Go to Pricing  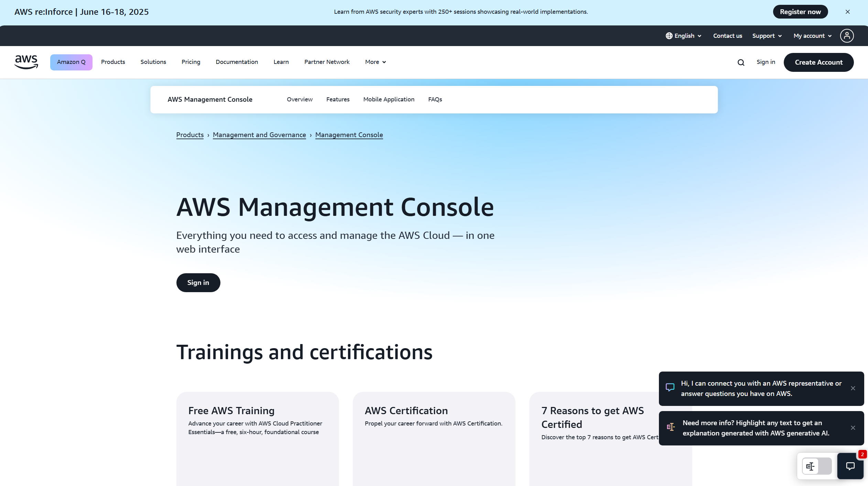(191, 62)
